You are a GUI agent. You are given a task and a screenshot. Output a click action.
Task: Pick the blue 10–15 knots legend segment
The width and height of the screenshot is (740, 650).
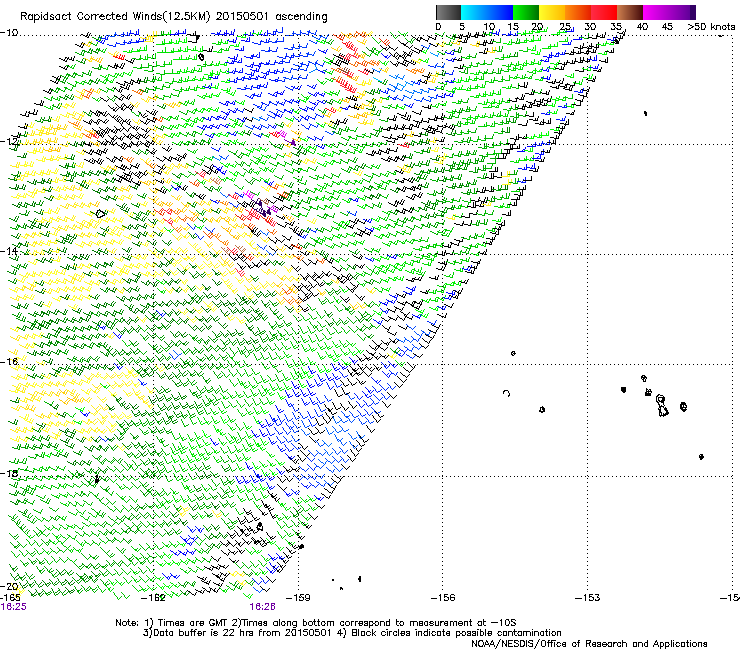[500, 12]
